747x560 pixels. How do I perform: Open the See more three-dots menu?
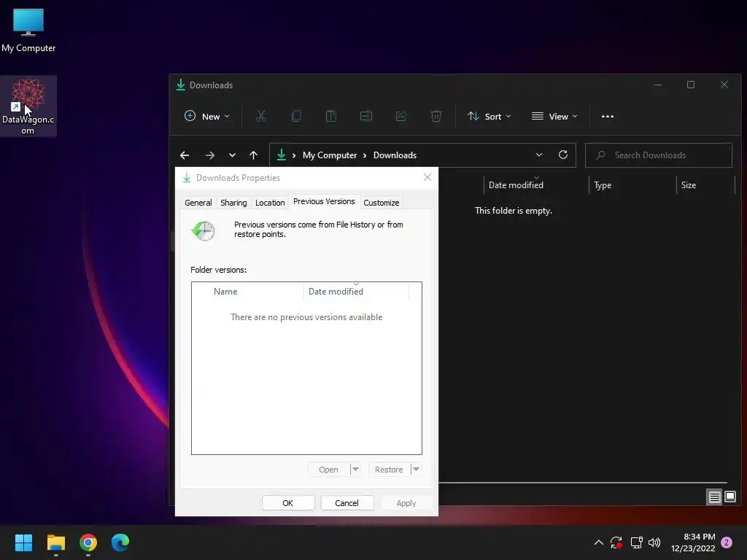608,116
